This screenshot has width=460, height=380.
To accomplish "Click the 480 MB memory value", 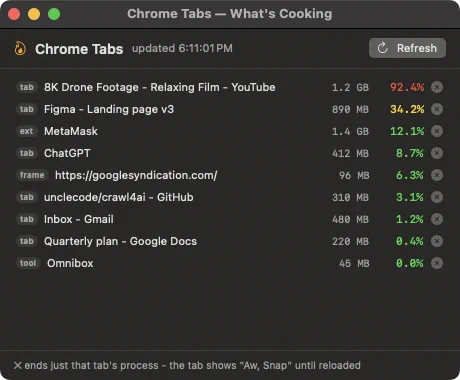I will click(350, 219).
